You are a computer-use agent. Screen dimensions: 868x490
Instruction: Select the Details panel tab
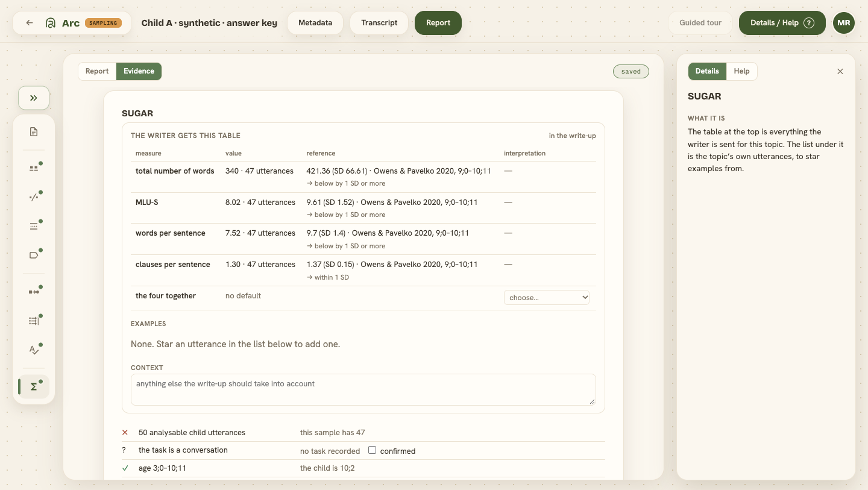[x=707, y=71]
